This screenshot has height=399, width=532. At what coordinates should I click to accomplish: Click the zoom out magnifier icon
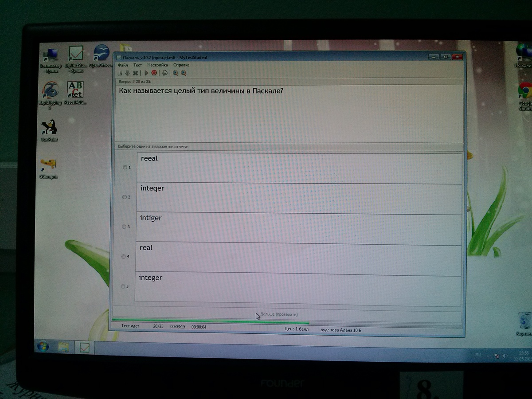[x=184, y=73]
